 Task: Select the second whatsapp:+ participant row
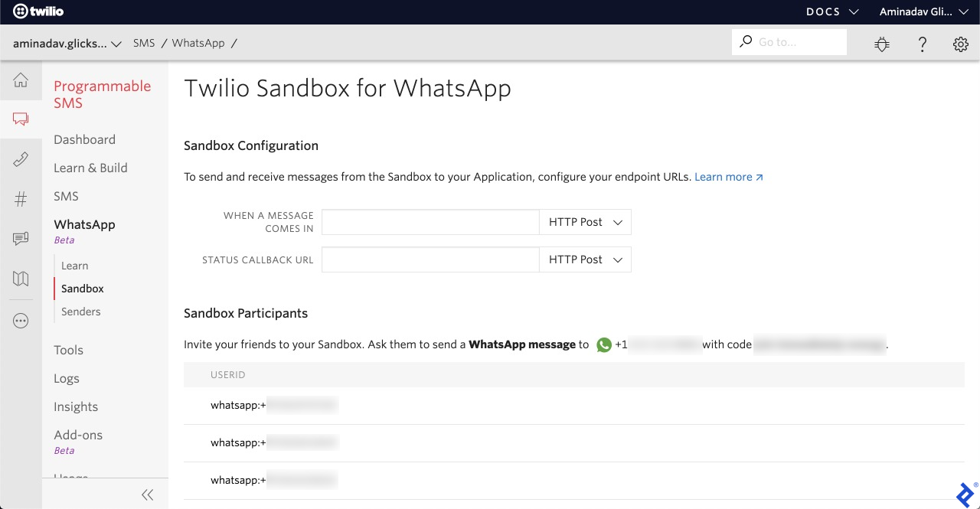click(574, 443)
